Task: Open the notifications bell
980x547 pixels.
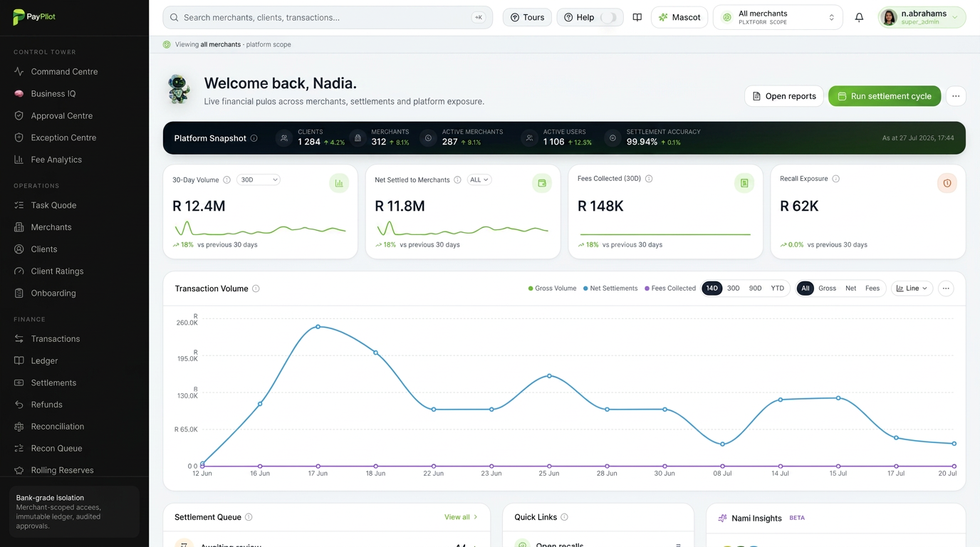Action: click(x=859, y=17)
